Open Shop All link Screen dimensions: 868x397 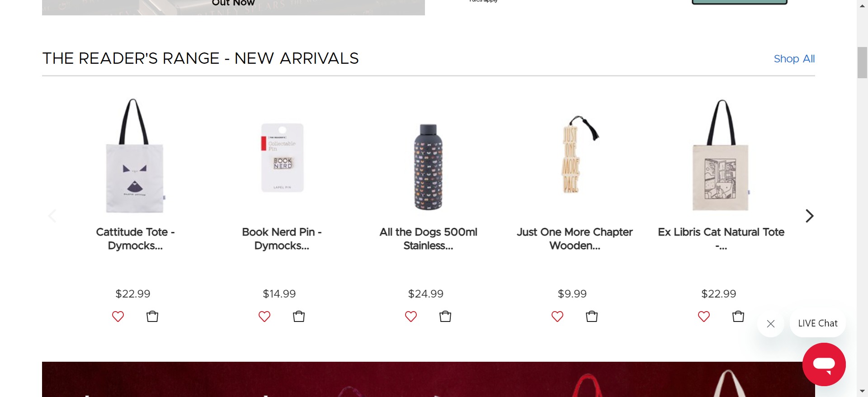tap(794, 59)
